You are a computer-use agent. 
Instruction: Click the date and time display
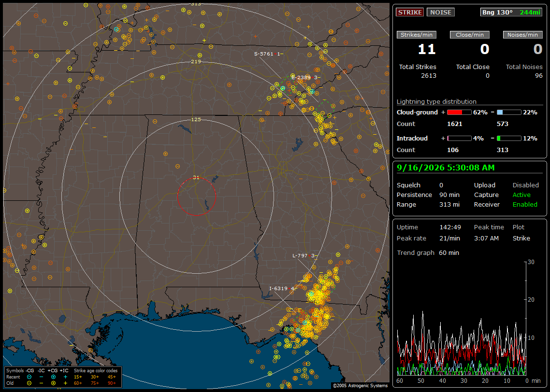(x=446, y=168)
